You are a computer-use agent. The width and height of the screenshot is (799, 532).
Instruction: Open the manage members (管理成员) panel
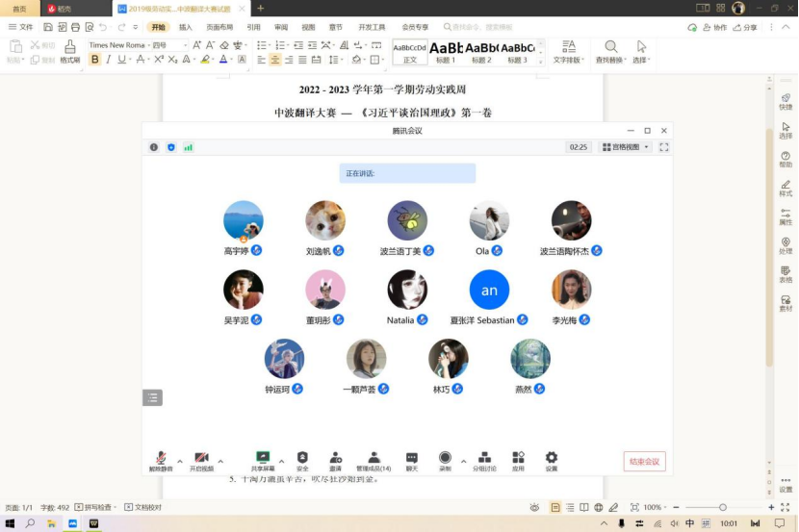coord(374,458)
